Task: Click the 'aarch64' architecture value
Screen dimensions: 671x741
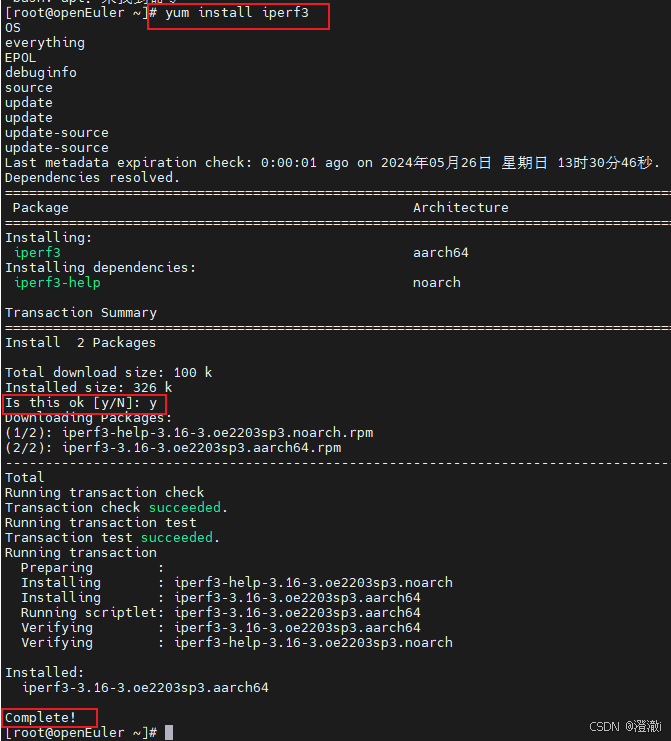Action: tap(440, 253)
